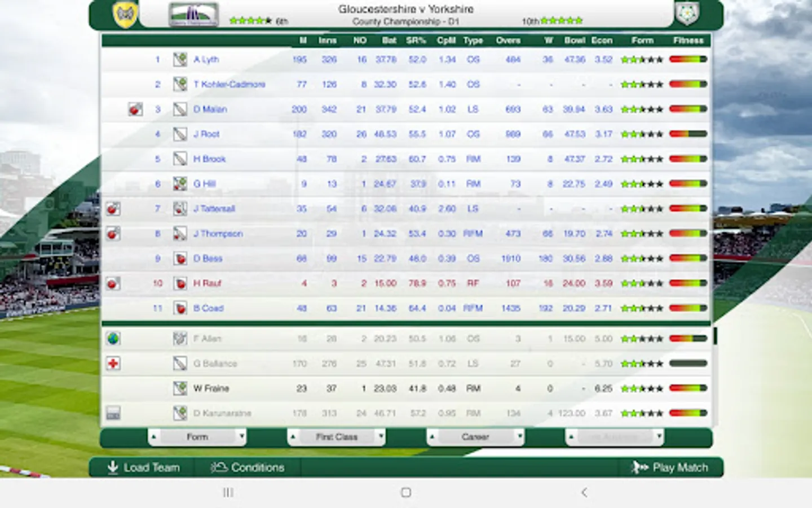Click H Rauf's bowler role icon

180,283
